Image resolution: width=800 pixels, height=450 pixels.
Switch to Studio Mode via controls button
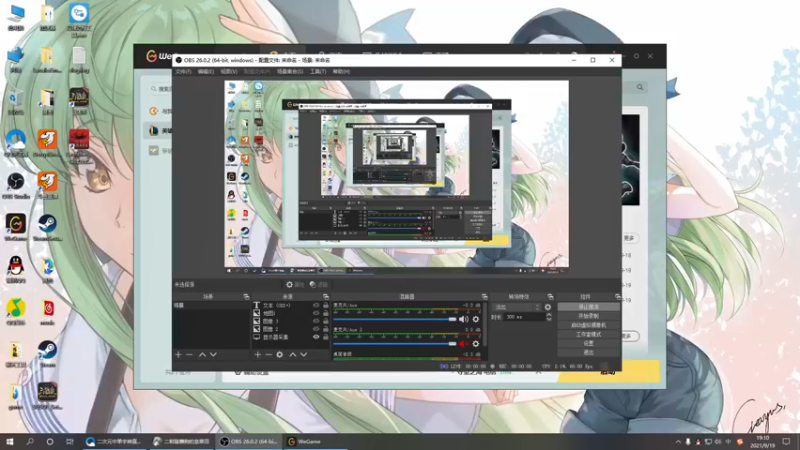pyautogui.click(x=588, y=334)
